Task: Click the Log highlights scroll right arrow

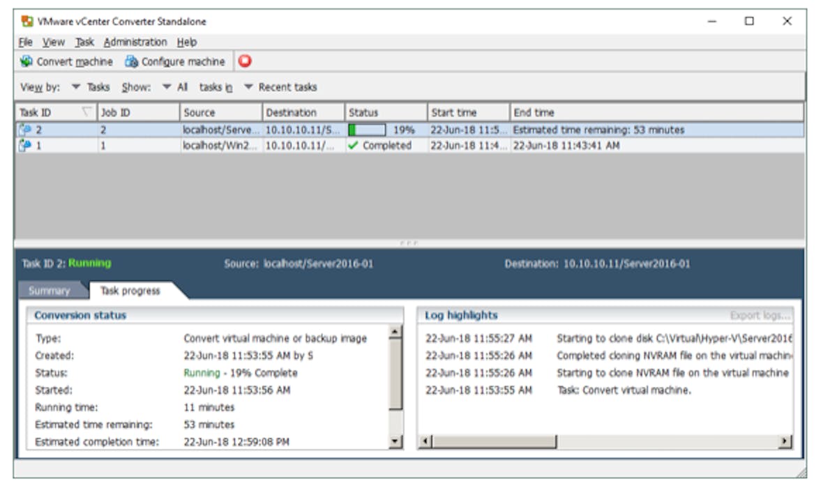Action: point(785,441)
